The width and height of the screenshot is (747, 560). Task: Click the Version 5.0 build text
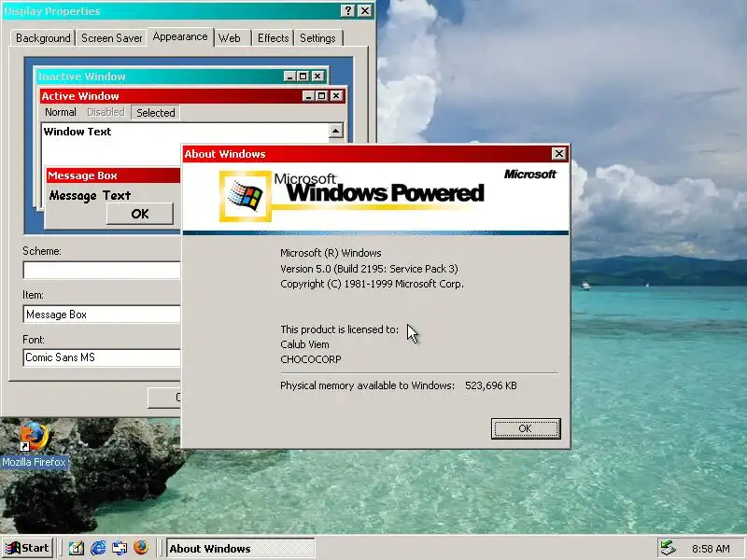tap(369, 269)
